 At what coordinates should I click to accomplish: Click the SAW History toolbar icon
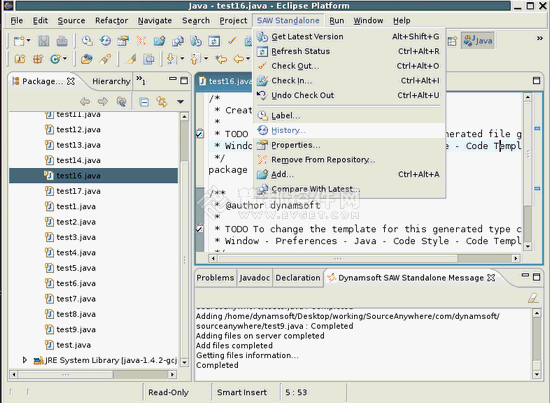click(105, 41)
